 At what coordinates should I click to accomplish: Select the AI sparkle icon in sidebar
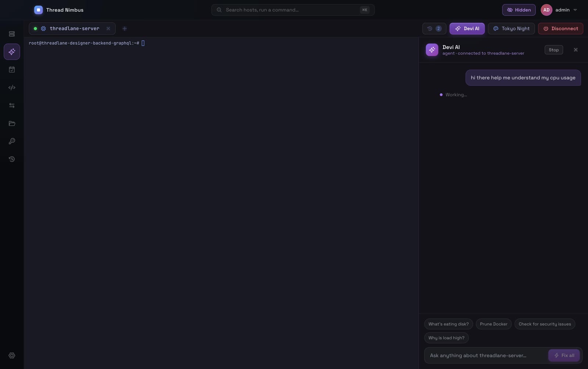click(x=12, y=52)
